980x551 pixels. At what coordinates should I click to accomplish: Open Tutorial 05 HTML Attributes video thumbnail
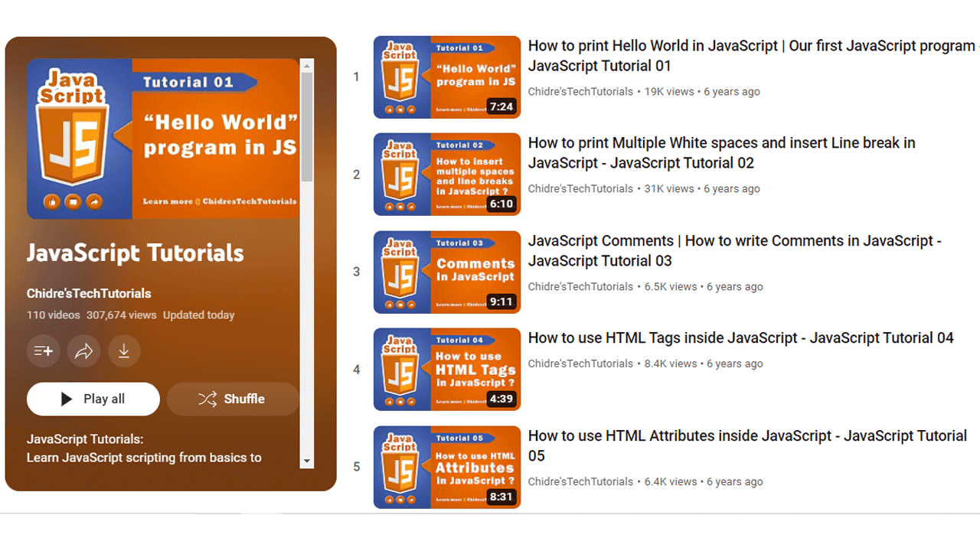point(447,468)
